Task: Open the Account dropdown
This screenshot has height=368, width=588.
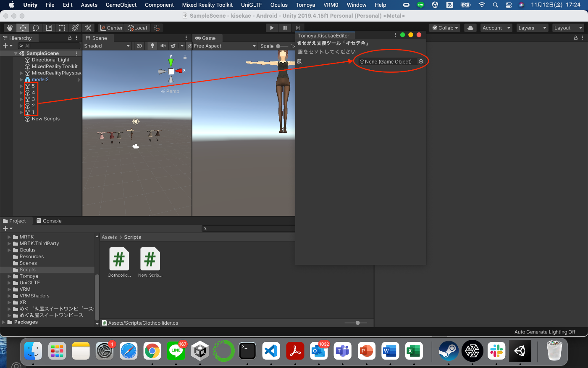Action: (496, 28)
